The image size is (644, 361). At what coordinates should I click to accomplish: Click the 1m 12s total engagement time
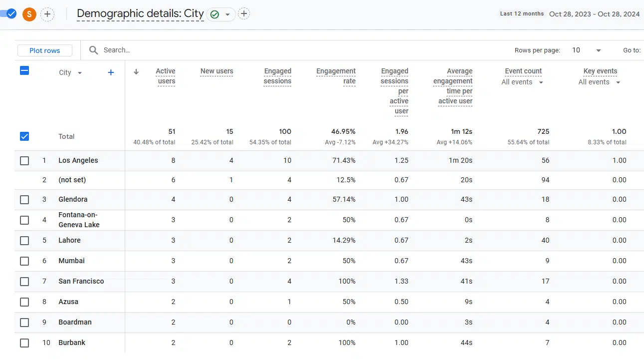461,131
